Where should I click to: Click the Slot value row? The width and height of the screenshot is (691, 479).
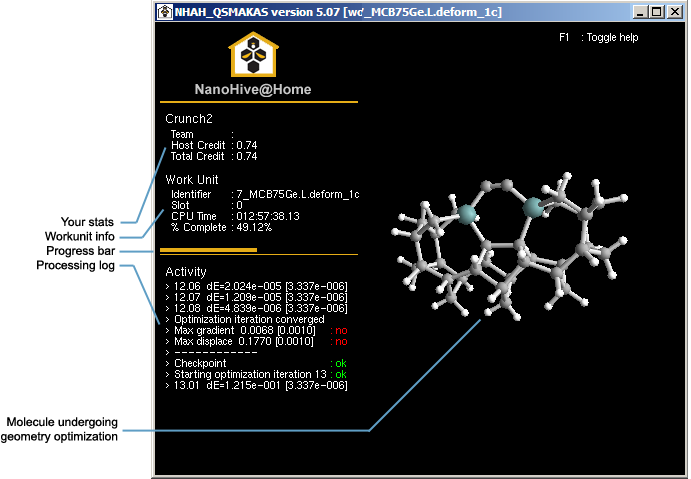207,205
